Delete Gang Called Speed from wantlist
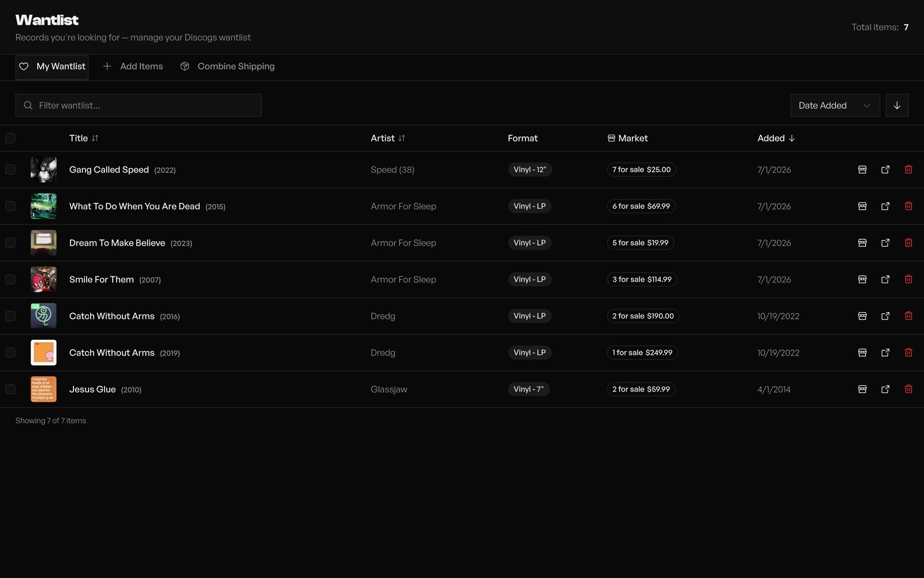 (x=908, y=169)
